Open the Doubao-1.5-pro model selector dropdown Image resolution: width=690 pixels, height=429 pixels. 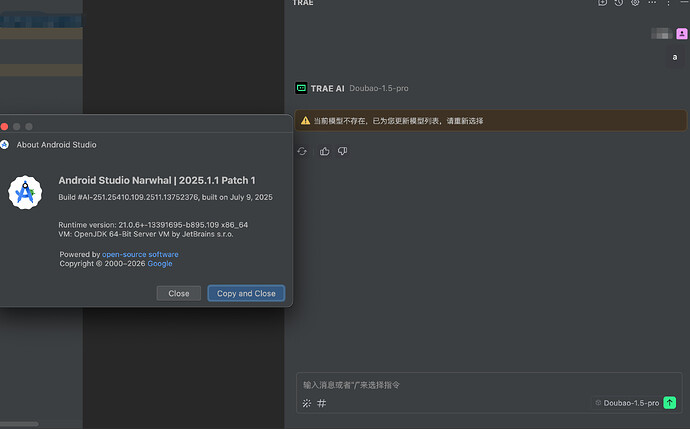626,402
